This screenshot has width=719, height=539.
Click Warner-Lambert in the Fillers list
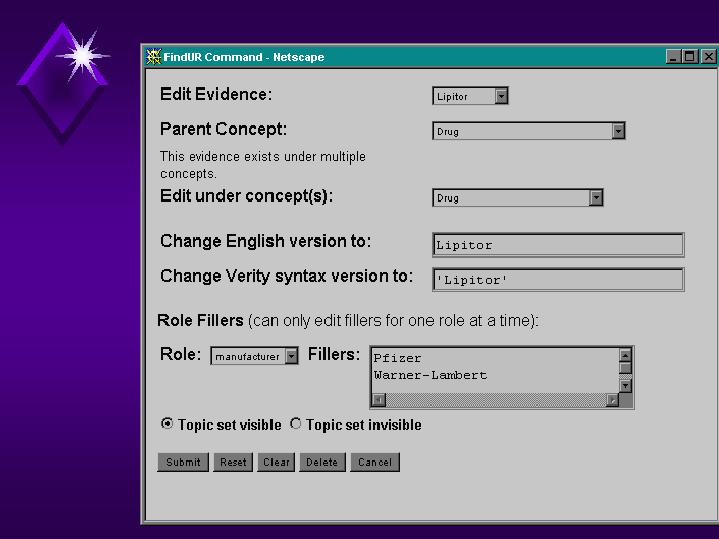430,375
